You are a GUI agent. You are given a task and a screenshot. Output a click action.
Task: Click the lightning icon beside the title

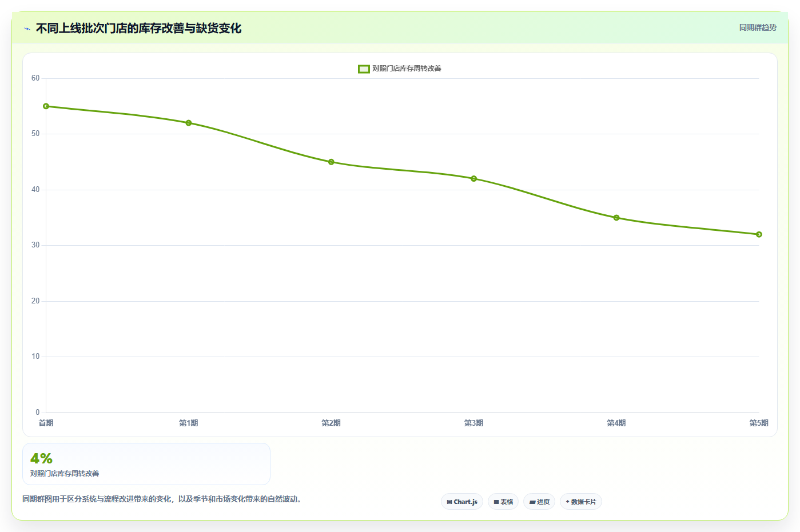pos(27,29)
